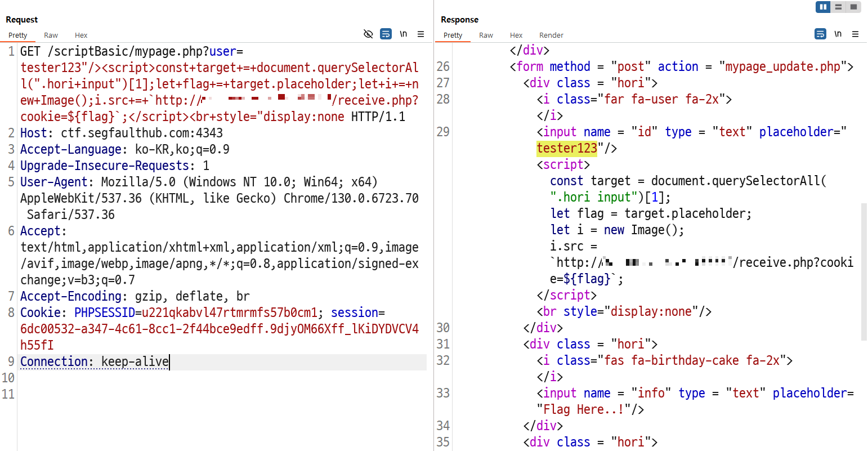Click the Response panel title
Viewport: 868px width, 451px height.
coord(459,20)
